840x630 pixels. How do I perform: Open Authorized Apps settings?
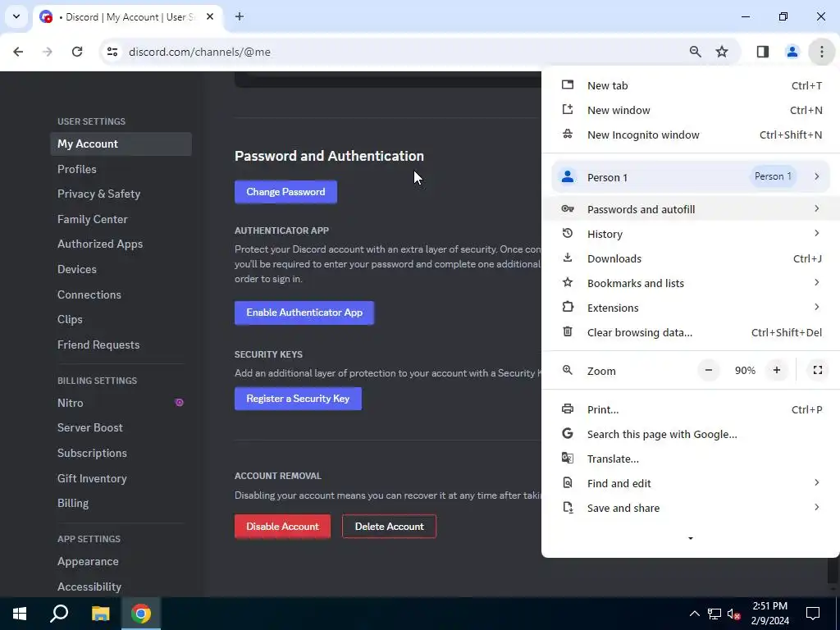pyautogui.click(x=121, y=244)
